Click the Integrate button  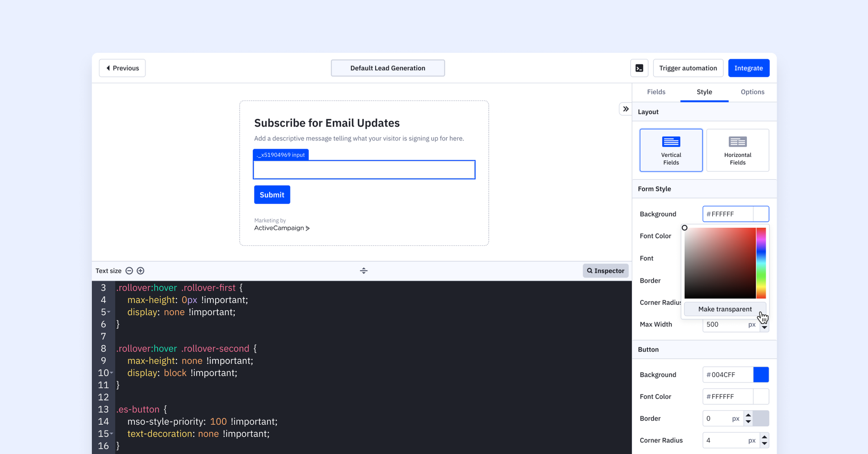[x=748, y=68]
